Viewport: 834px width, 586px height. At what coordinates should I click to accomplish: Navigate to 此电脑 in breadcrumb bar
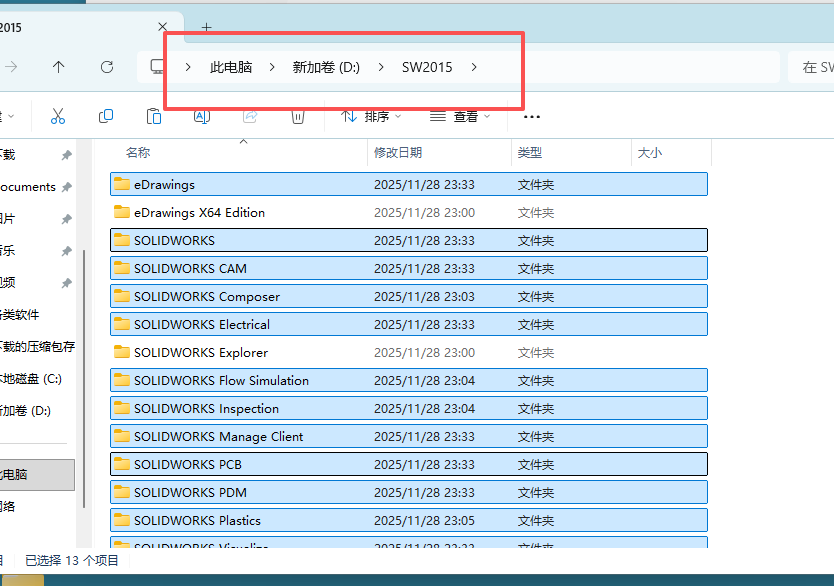coord(231,67)
